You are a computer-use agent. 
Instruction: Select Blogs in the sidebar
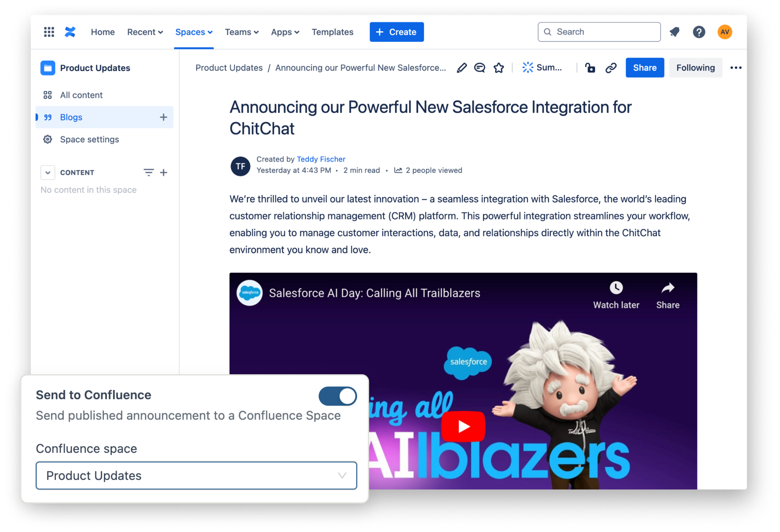pos(104,117)
